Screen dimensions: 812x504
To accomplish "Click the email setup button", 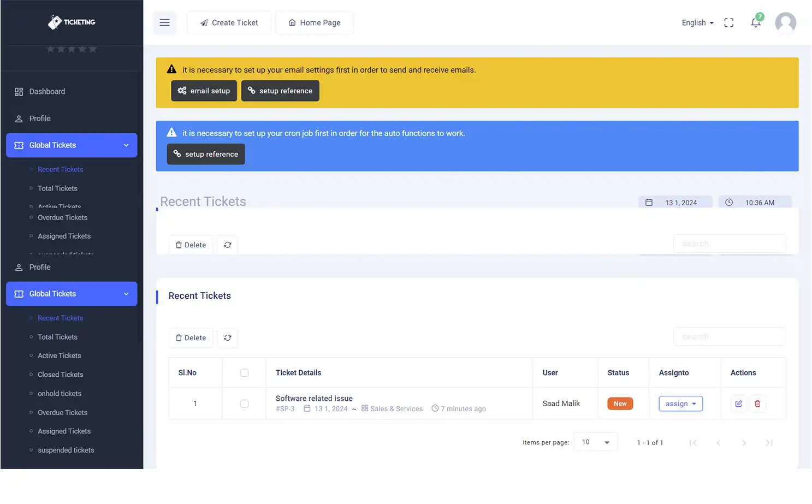I will (x=204, y=91).
